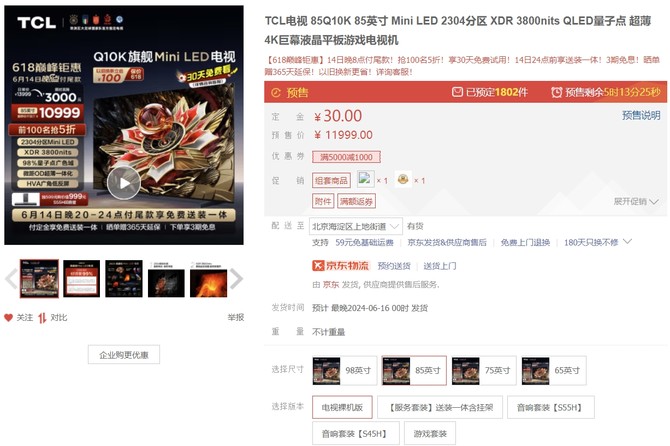Image resolution: width=670 pixels, height=446 pixels.
Task: Open the delivery address dropdown 北京海淀区上地街道
Action: (x=356, y=226)
